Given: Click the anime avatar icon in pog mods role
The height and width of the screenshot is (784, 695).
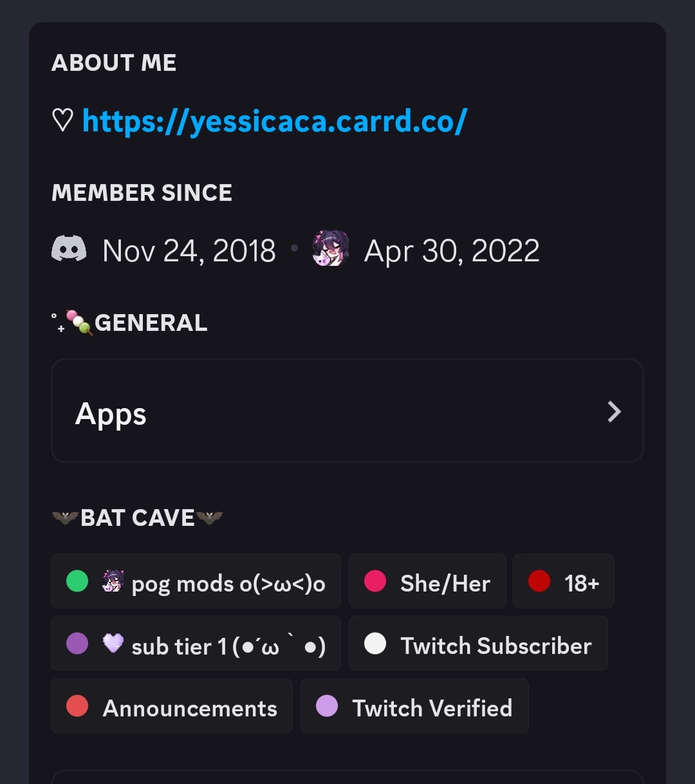Looking at the screenshot, I should pos(113,581).
